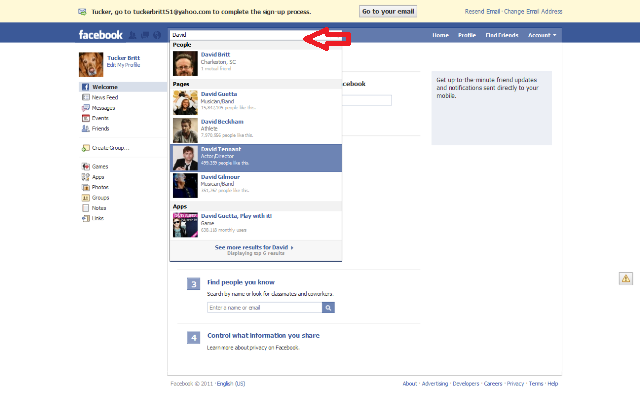Go to Home in top navigation
The height and width of the screenshot is (405, 640).
pyautogui.click(x=440, y=35)
